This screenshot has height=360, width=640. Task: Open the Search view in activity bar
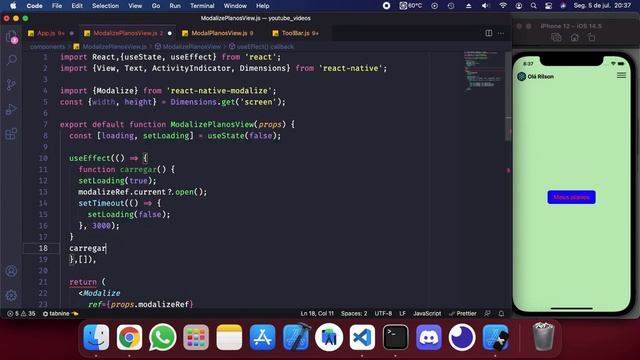(11, 60)
